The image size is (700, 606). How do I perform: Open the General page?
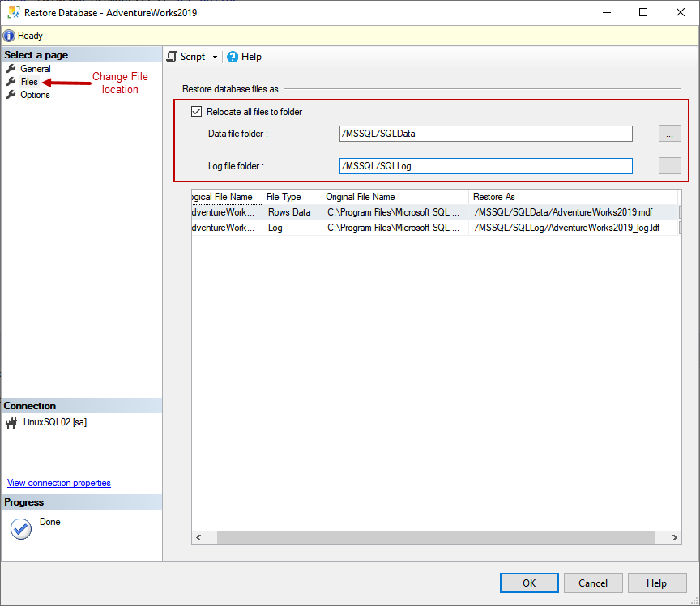36,69
